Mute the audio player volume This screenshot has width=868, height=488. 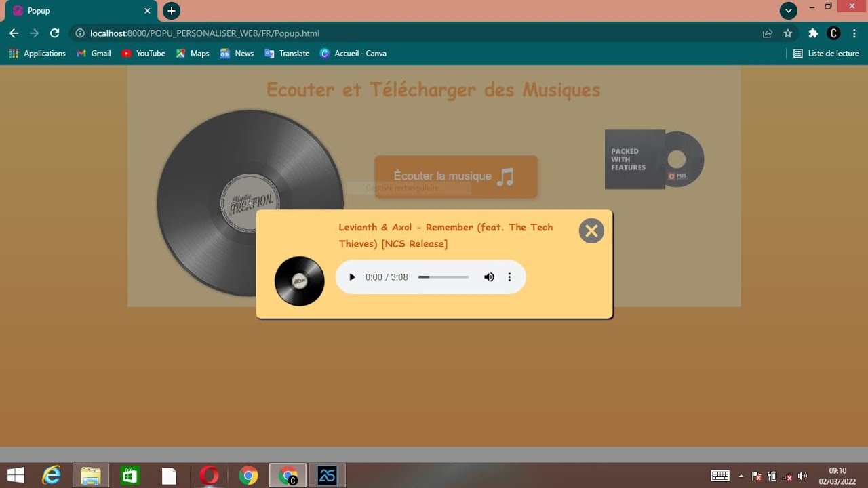489,277
